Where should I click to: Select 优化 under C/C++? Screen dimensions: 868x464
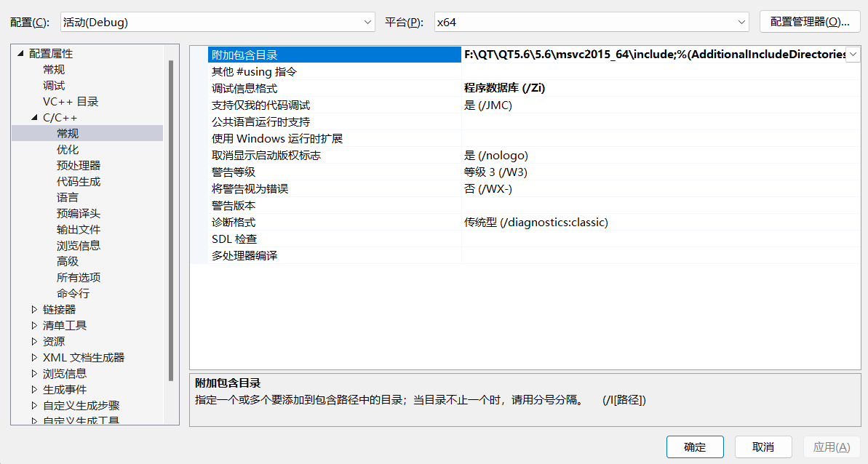[68, 150]
